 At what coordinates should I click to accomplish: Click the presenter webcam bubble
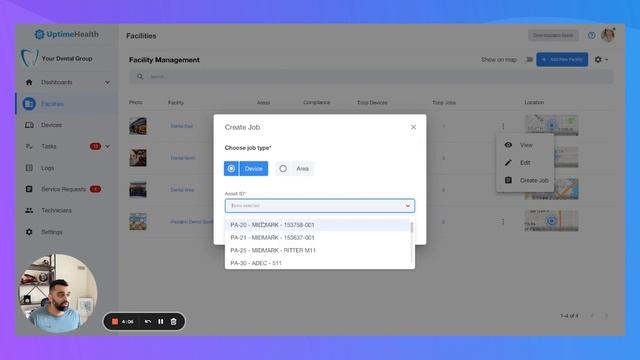pos(58,293)
